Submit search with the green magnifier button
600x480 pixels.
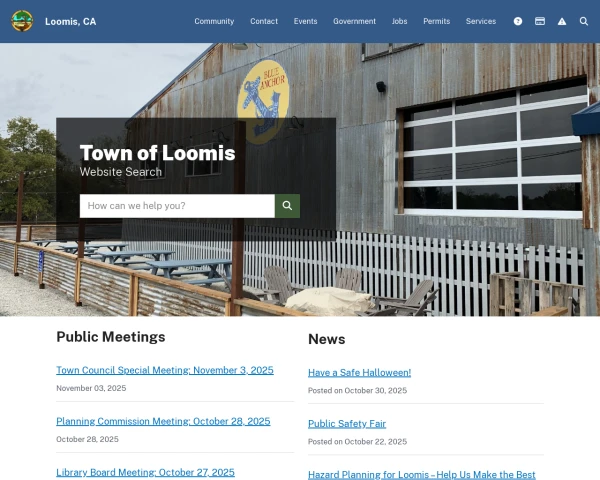(287, 206)
